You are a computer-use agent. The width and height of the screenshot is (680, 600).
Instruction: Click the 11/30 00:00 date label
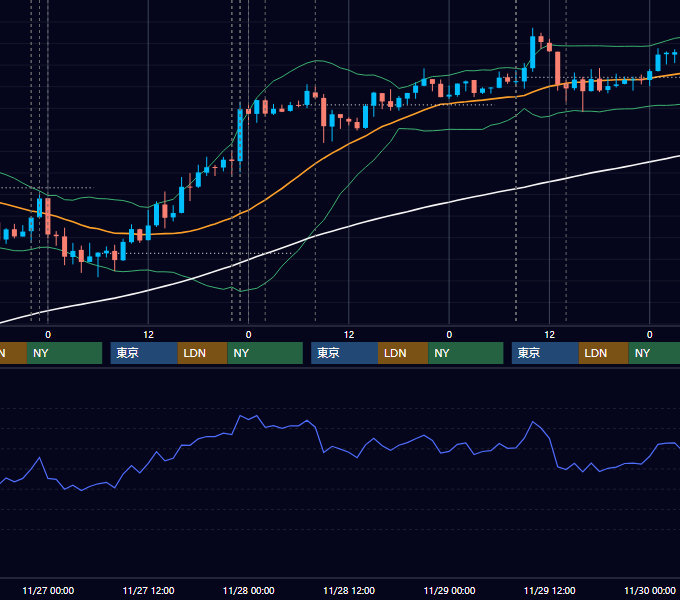[650, 590]
